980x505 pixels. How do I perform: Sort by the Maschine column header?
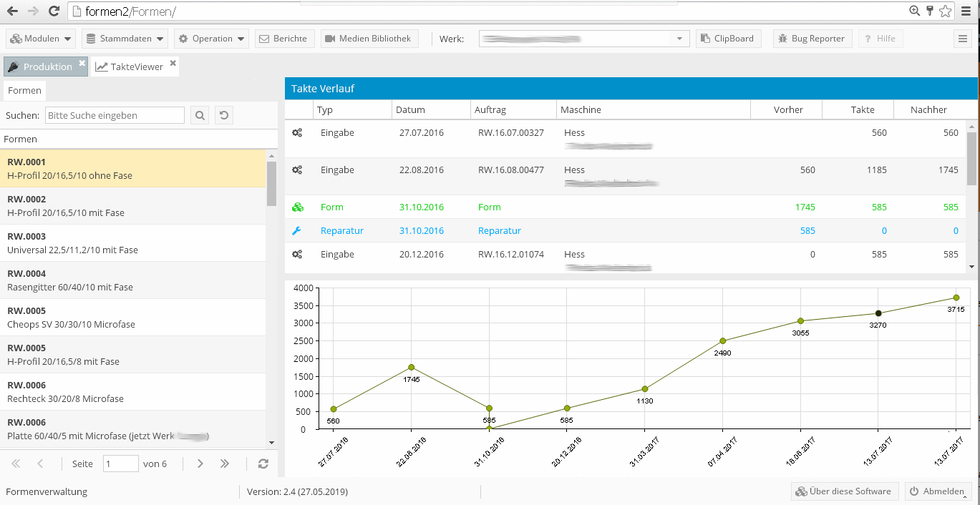pos(654,109)
